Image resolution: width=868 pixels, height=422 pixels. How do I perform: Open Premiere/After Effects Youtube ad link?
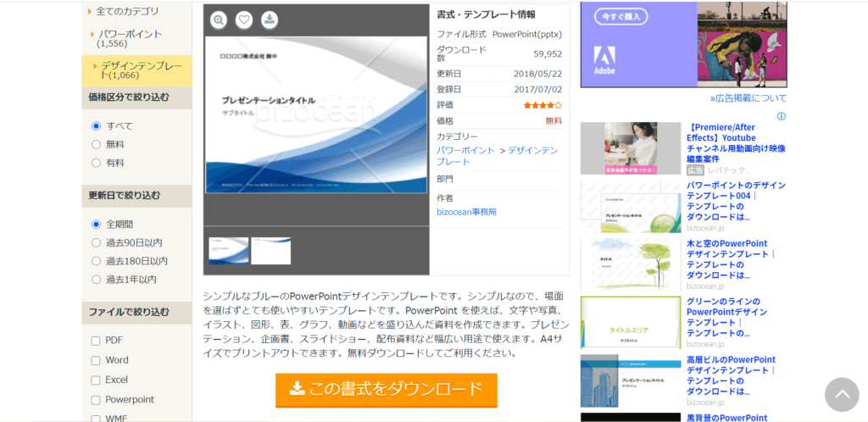[736, 143]
